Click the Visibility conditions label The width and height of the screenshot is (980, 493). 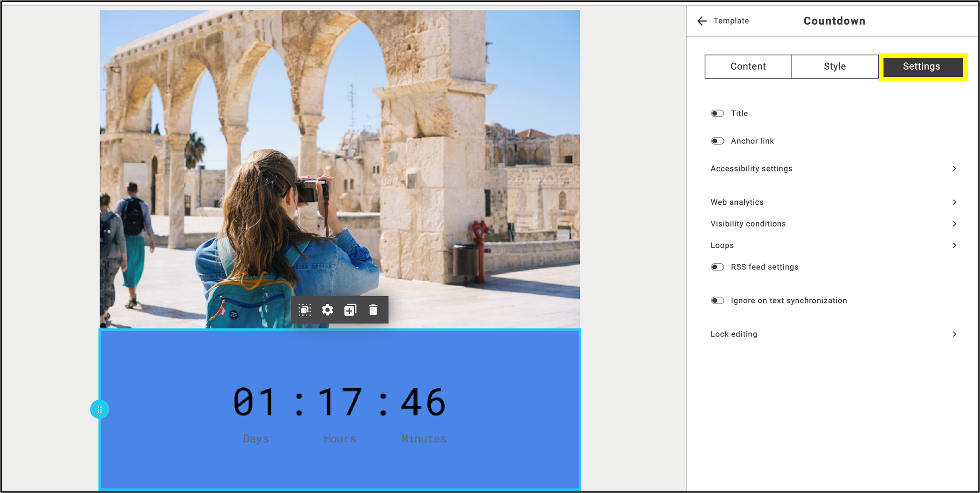click(x=748, y=224)
